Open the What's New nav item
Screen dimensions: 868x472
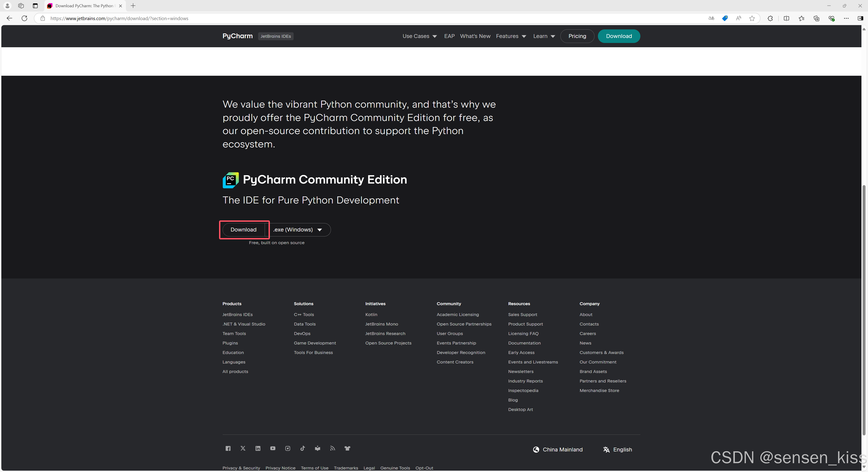475,36
